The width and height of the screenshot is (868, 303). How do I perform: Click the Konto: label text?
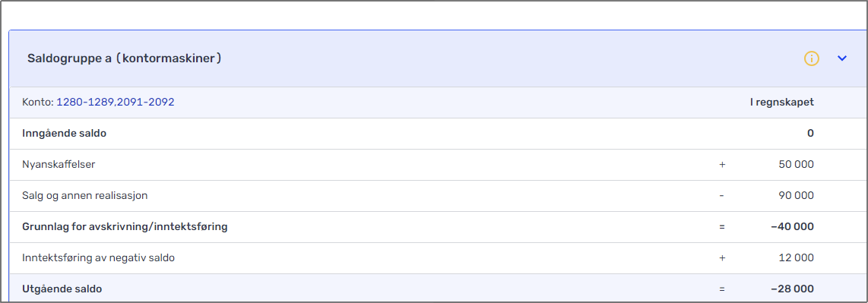[38, 103]
